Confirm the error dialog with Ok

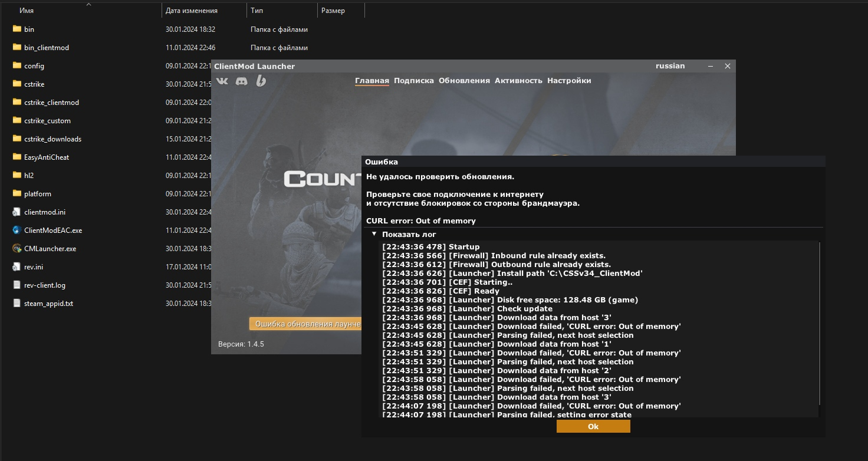pos(593,426)
